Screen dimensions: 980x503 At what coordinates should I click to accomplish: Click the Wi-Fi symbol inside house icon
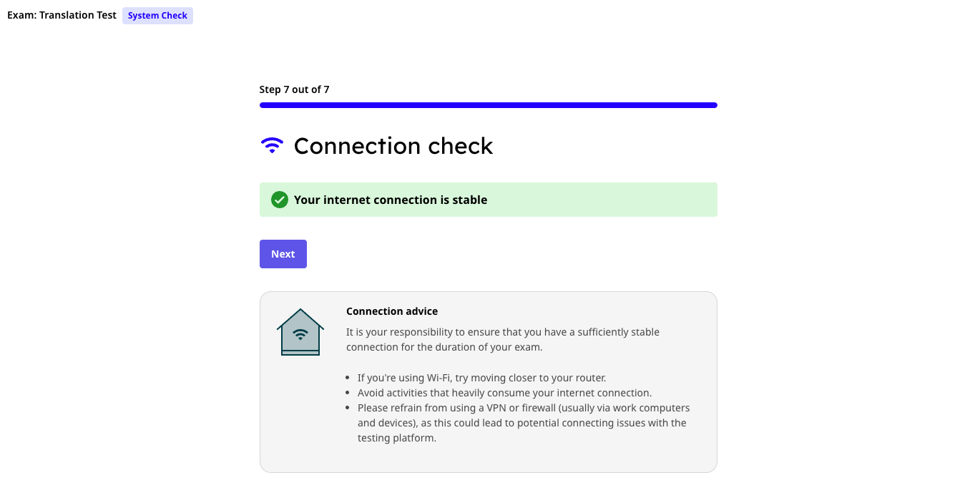[300, 334]
